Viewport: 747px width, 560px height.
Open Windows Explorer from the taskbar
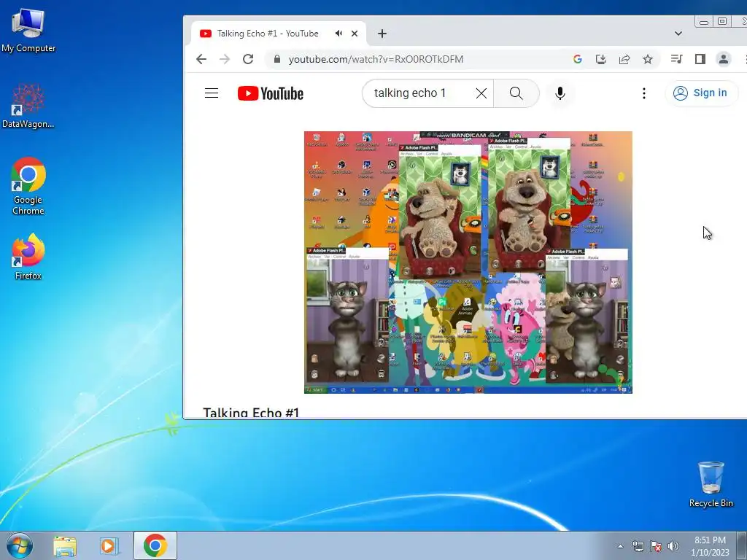(65, 545)
